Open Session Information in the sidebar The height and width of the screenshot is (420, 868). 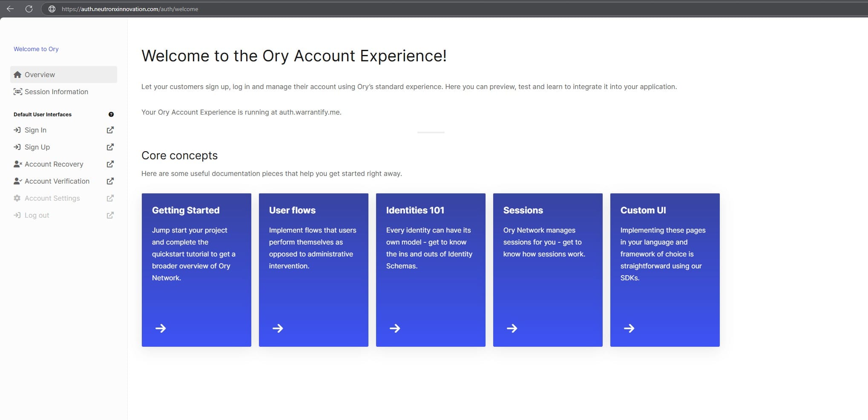point(56,92)
